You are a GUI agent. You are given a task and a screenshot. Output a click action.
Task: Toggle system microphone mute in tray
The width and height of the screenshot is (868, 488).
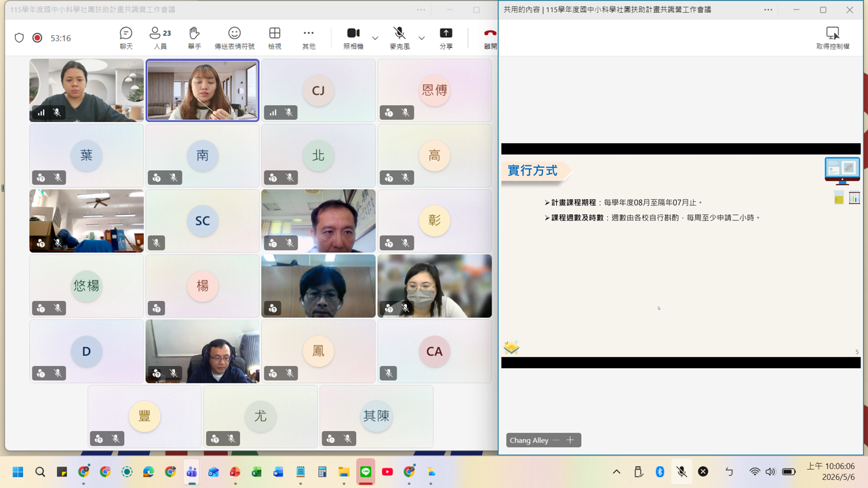point(682,472)
